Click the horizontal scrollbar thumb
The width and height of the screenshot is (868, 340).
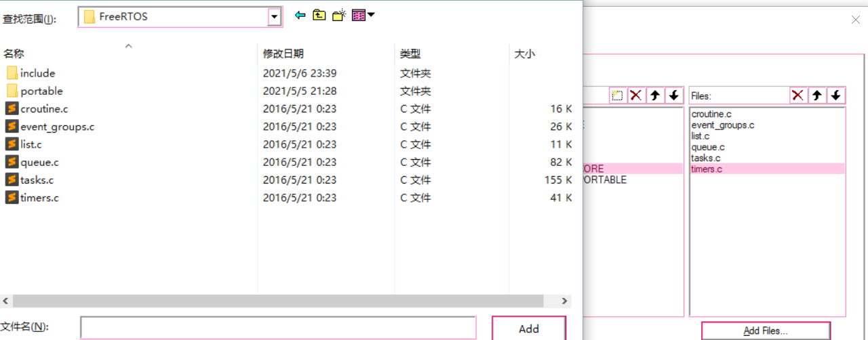pos(278,300)
